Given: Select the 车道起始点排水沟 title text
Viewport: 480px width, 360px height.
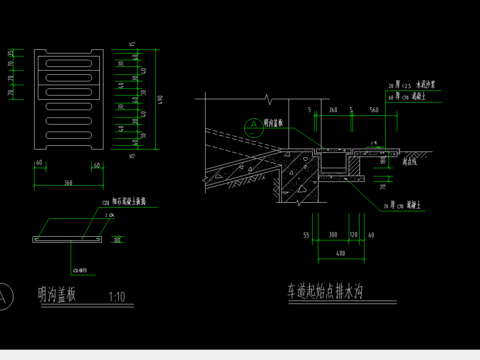Looking at the screenshot, I should [x=325, y=291].
